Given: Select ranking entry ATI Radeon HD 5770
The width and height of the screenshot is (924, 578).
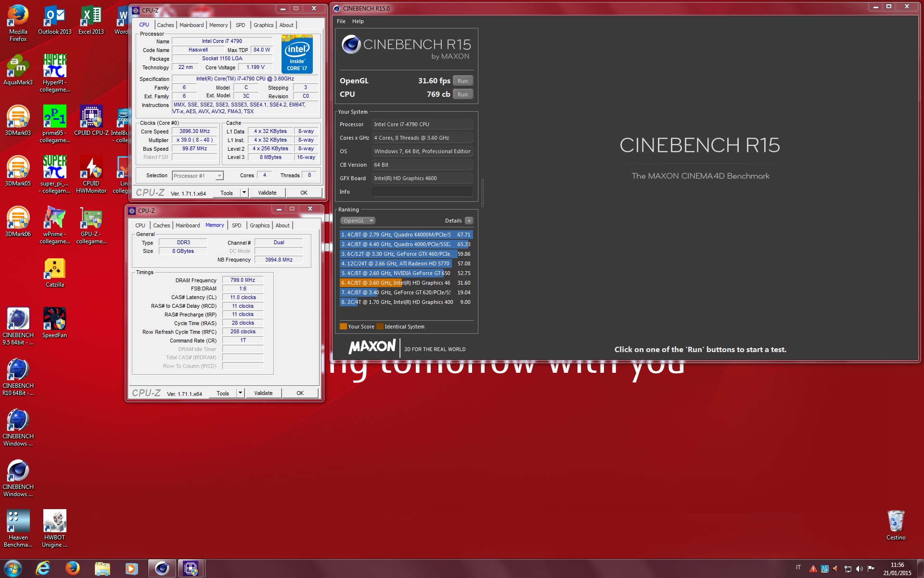Looking at the screenshot, I should 406,263.
